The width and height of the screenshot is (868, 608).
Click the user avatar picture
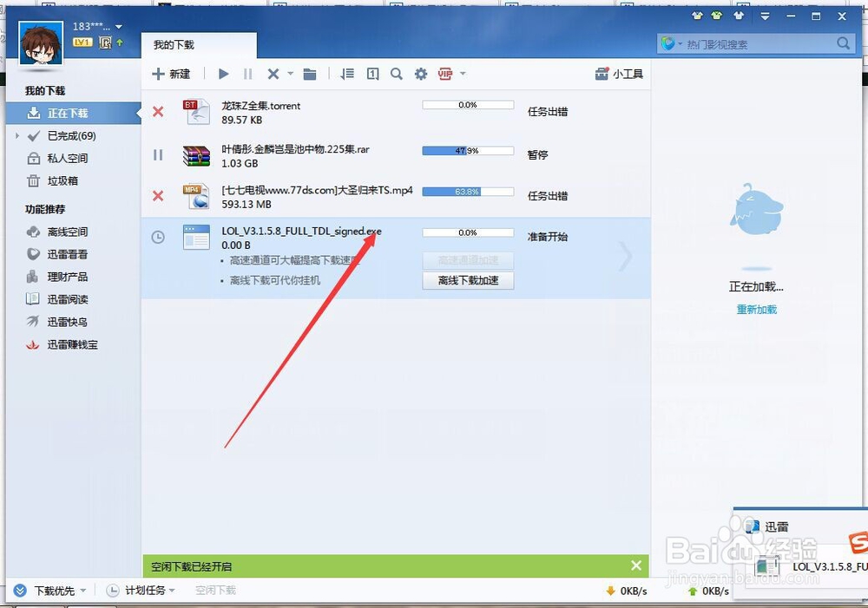[x=41, y=43]
